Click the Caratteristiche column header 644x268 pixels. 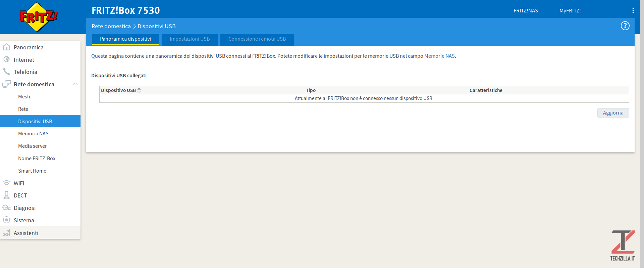coord(486,90)
